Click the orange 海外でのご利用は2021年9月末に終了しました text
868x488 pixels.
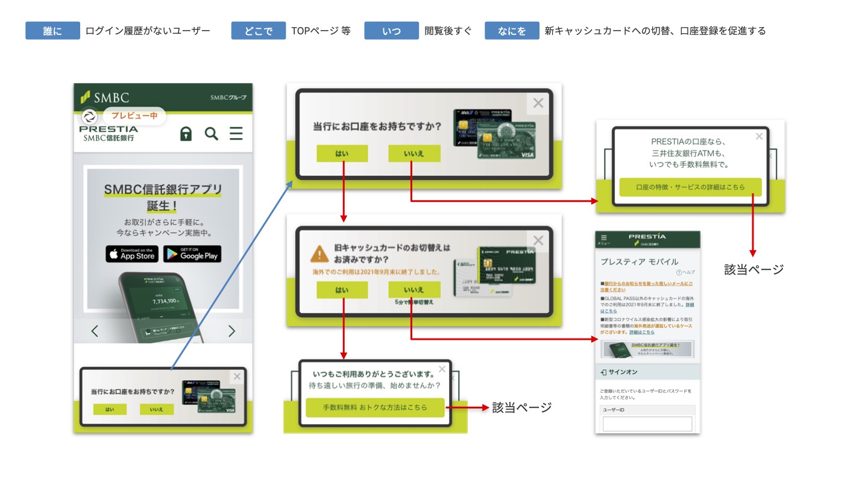click(x=376, y=272)
